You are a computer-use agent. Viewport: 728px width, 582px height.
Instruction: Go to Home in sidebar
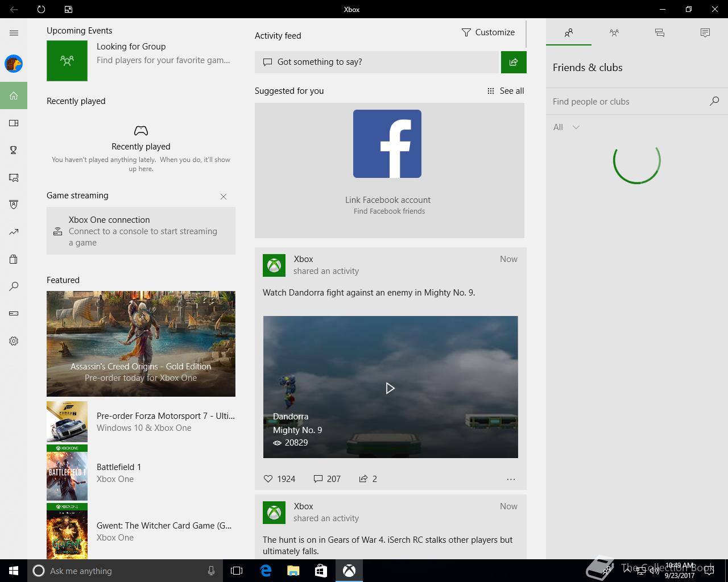pos(14,95)
